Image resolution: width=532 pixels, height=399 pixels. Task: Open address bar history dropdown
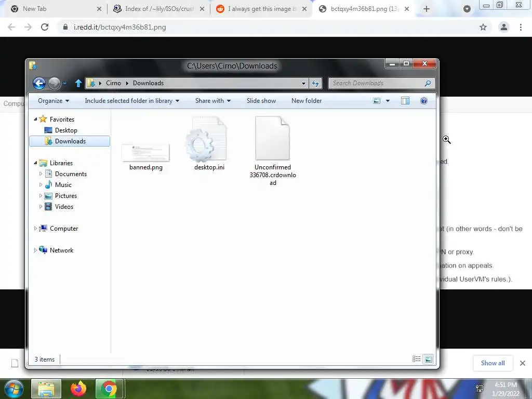pos(303,83)
